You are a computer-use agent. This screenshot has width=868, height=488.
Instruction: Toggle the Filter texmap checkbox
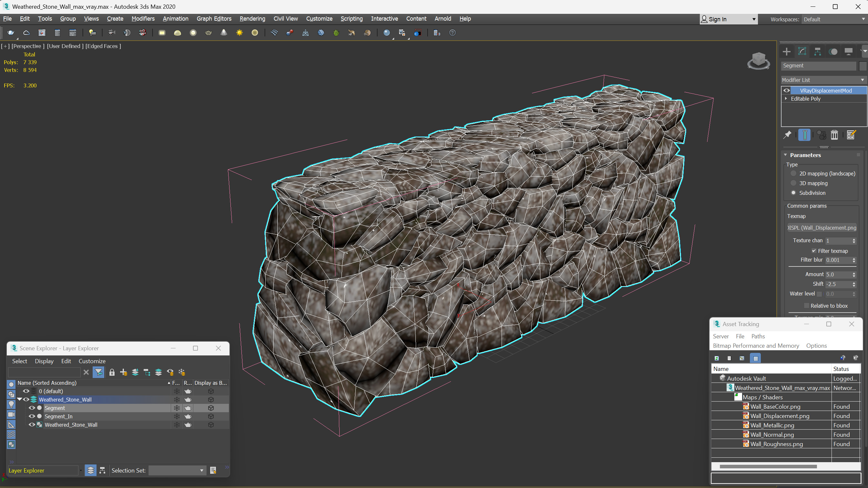(x=814, y=251)
